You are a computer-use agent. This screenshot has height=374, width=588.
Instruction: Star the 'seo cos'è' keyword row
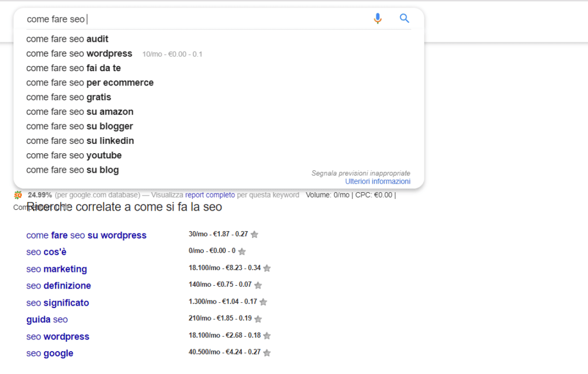(242, 251)
